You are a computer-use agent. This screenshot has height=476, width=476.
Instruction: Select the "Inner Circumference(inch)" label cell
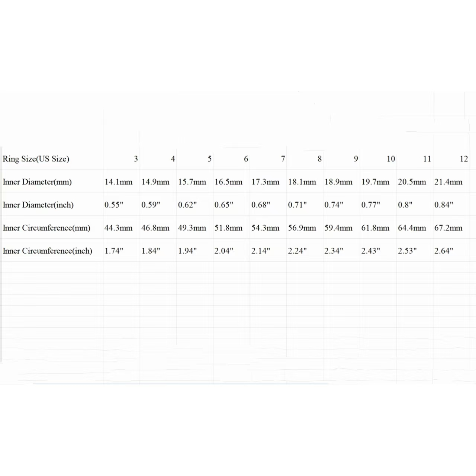[x=48, y=251]
